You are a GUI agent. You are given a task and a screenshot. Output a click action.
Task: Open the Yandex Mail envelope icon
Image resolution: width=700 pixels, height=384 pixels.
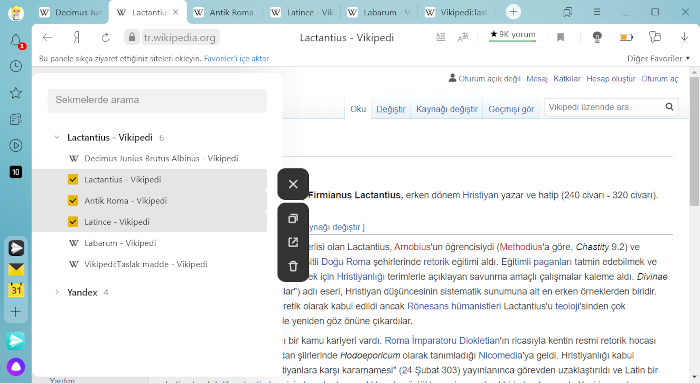point(16,269)
